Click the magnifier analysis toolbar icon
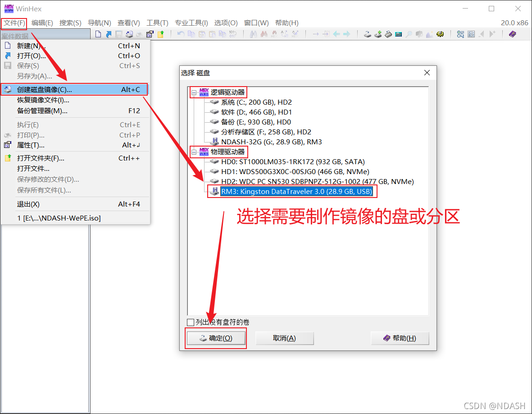Viewport: 532px width, 414px height. tap(409, 34)
